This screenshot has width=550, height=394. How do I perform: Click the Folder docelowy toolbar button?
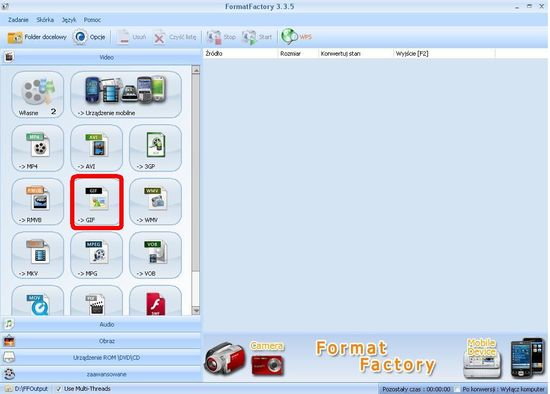tap(37, 37)
